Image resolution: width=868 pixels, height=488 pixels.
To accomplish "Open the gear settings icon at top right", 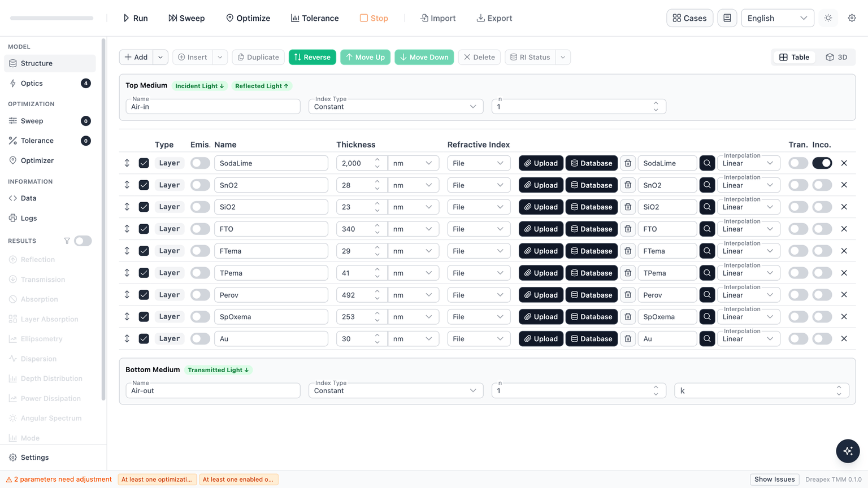I will click(852, 18).
